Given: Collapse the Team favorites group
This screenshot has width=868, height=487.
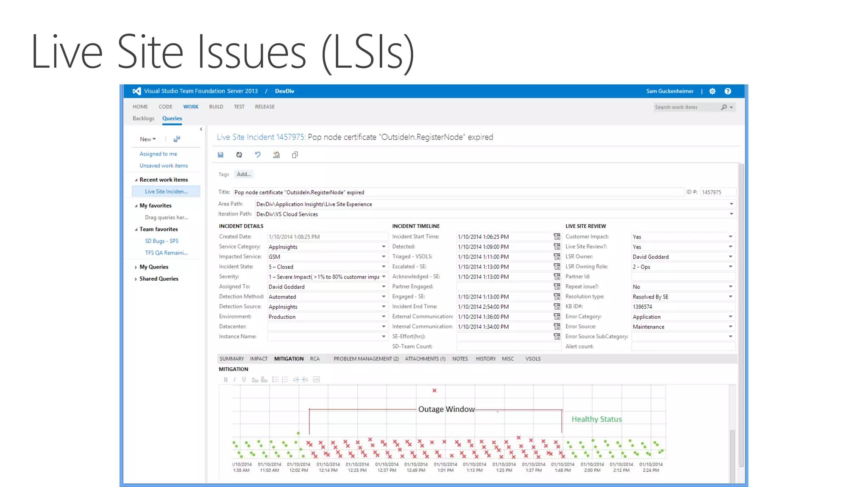Looking at the screenshot, I should coord(136,230).
